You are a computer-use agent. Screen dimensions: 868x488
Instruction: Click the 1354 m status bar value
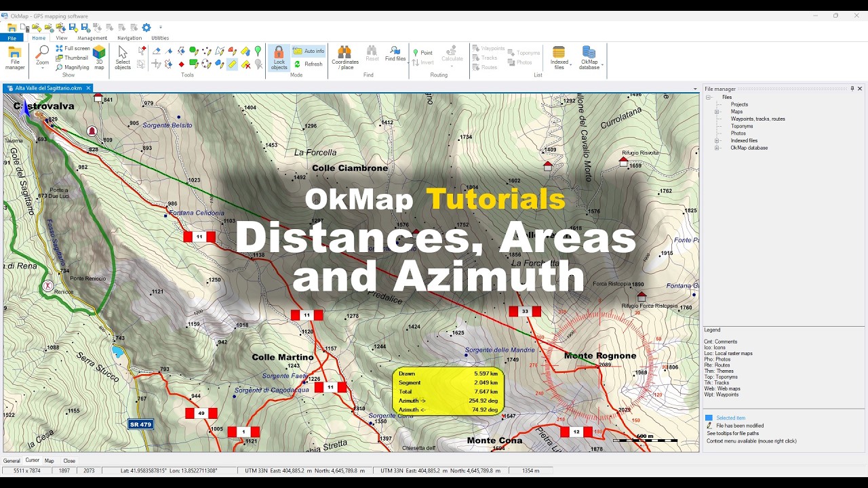coord(530,470)
